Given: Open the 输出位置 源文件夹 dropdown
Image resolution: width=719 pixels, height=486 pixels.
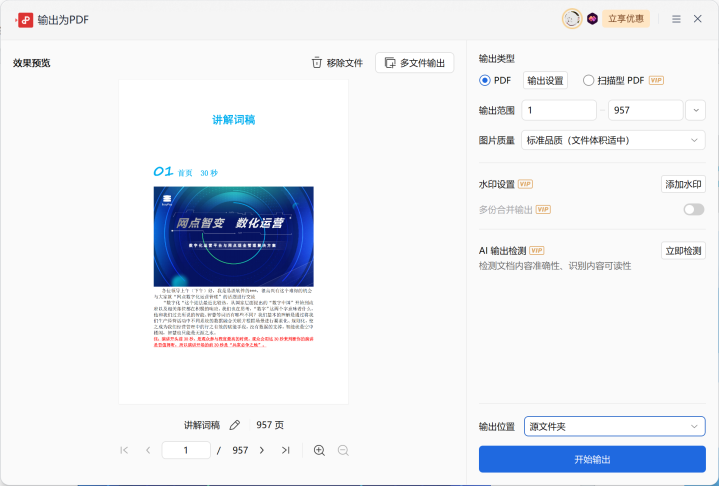Looking at the screenshot, I should coord(614,427).
